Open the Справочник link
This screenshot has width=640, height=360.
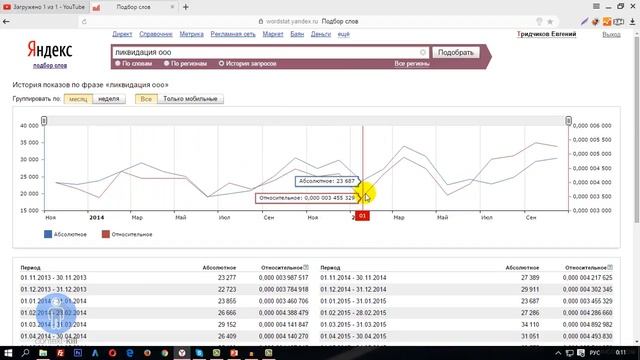[156, 34]
